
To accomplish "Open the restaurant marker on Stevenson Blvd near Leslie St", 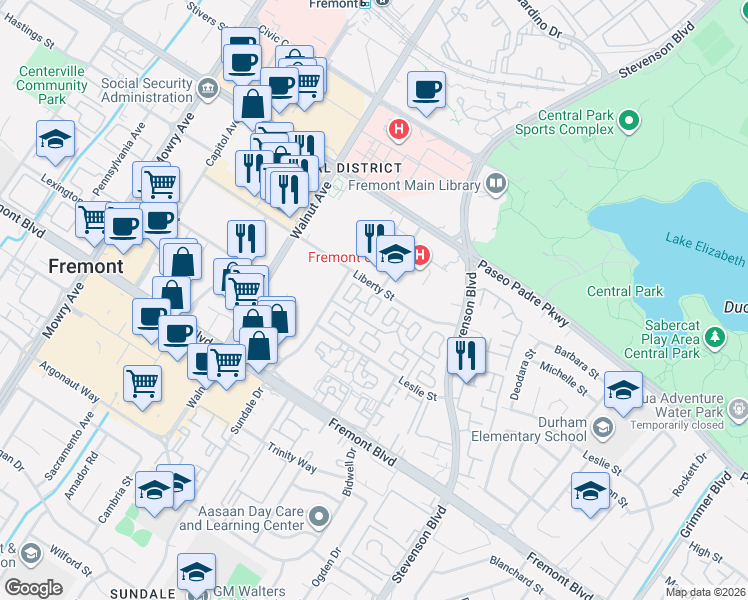I will 467,356.
